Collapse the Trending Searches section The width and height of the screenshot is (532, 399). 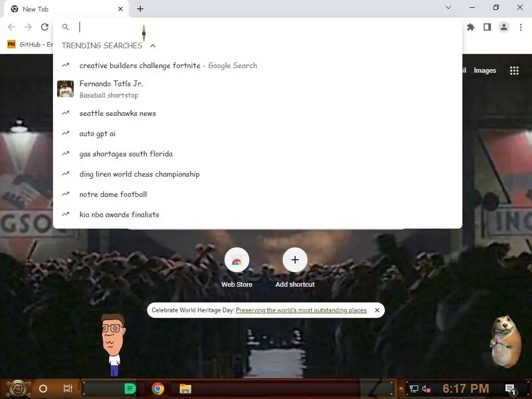coord(153,46)
